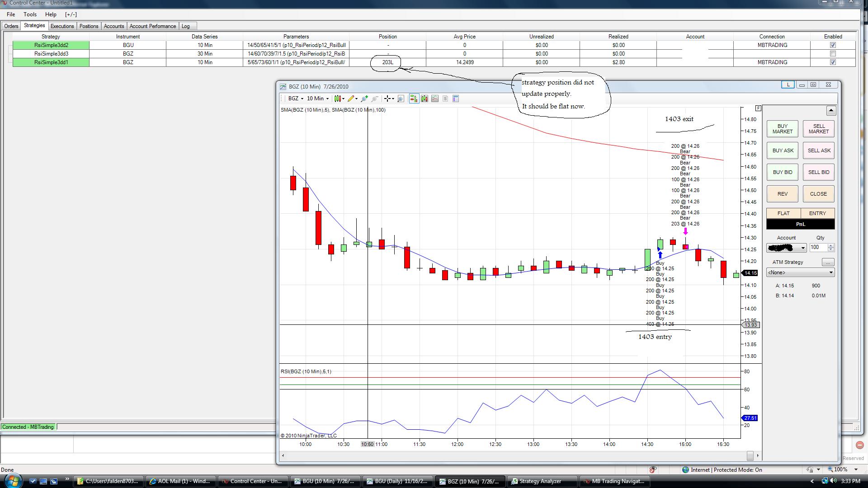Click the crosshair cursor tool icon

[387, 99]
